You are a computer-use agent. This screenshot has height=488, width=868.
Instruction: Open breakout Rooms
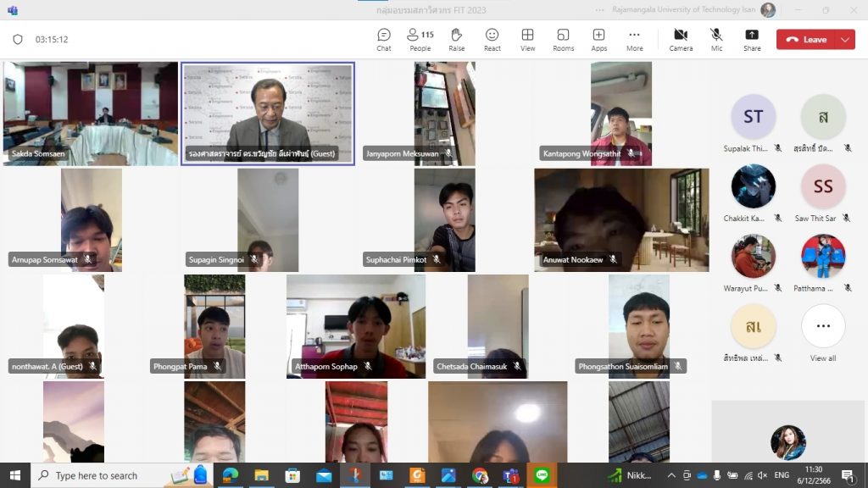point(563,39)
